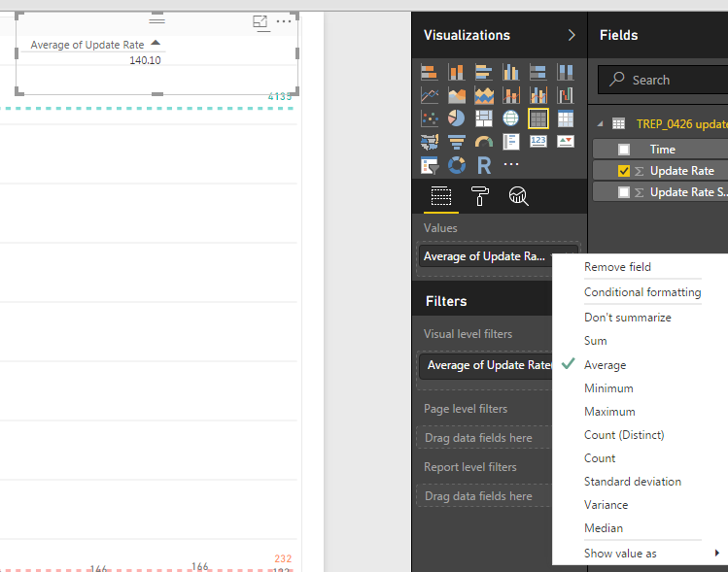Select the Stacked area chart visualization
The image size is (728, 572).
(483, 95)
